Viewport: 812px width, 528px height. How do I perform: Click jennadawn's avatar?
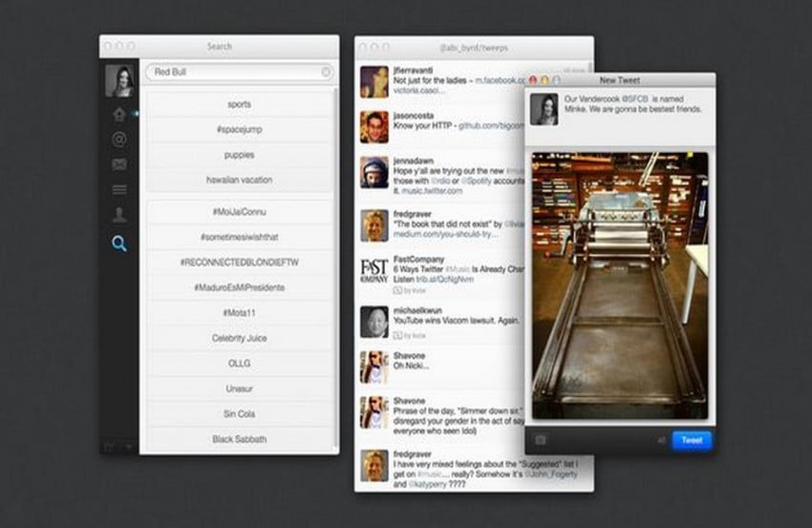tap(374, 173)
